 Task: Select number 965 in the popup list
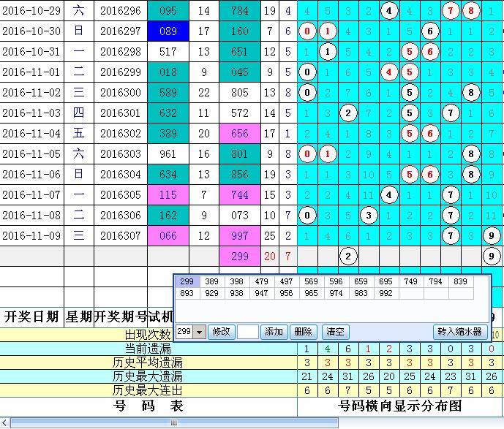(x=311, y=293)
